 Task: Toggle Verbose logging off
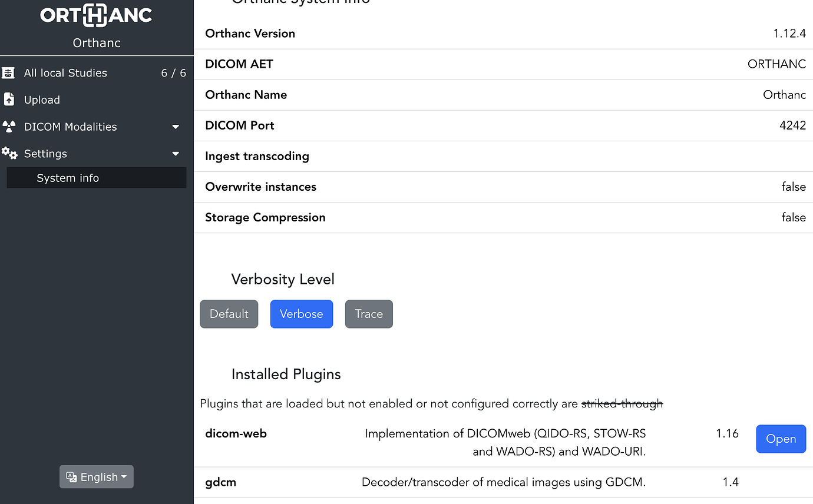[x=302, y=314]
